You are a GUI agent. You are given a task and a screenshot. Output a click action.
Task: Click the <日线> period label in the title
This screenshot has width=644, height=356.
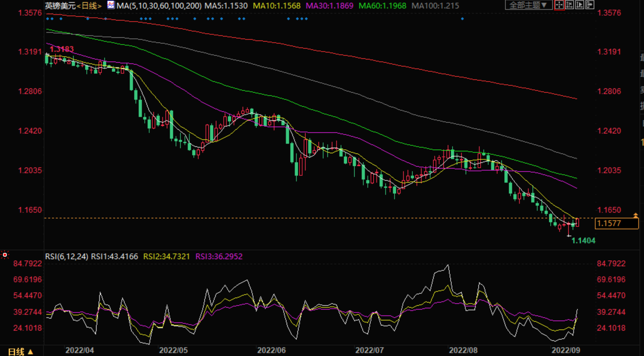point(89,6)
